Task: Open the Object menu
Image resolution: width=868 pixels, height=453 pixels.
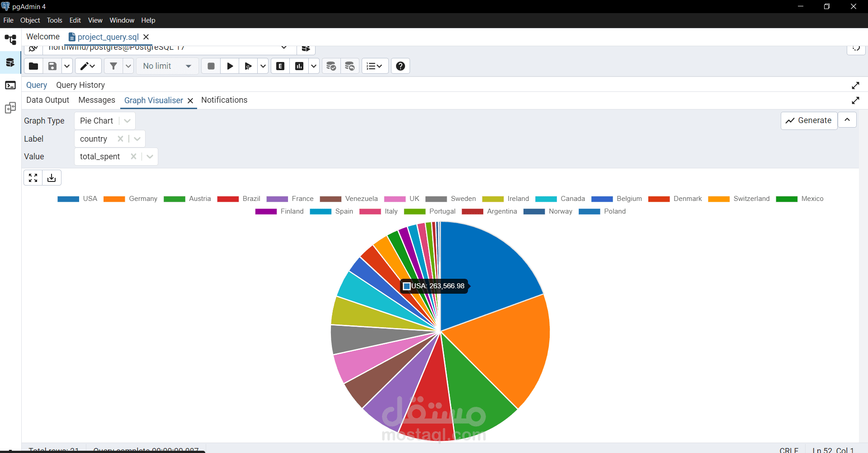Action: (30, 20)
